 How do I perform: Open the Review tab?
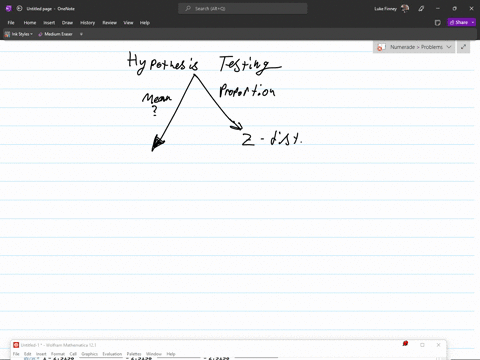[x=109, y=23]
